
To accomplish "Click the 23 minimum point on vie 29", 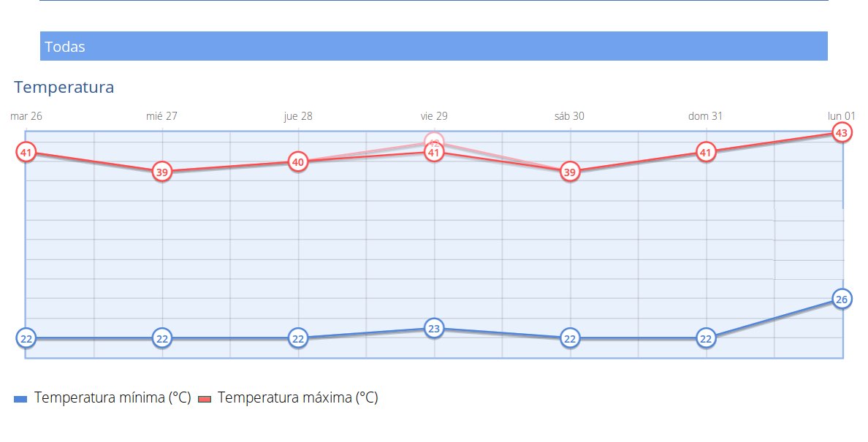I will 434,329.
